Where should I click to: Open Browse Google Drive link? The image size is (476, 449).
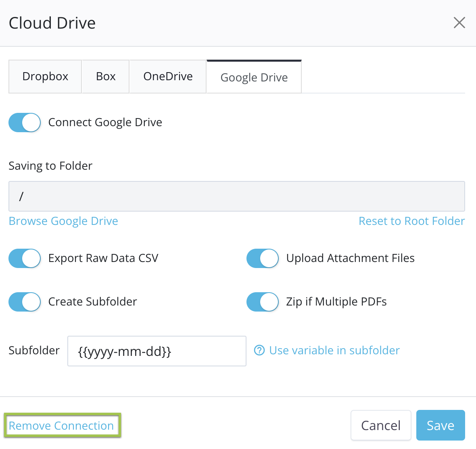(x=63, y=221)
